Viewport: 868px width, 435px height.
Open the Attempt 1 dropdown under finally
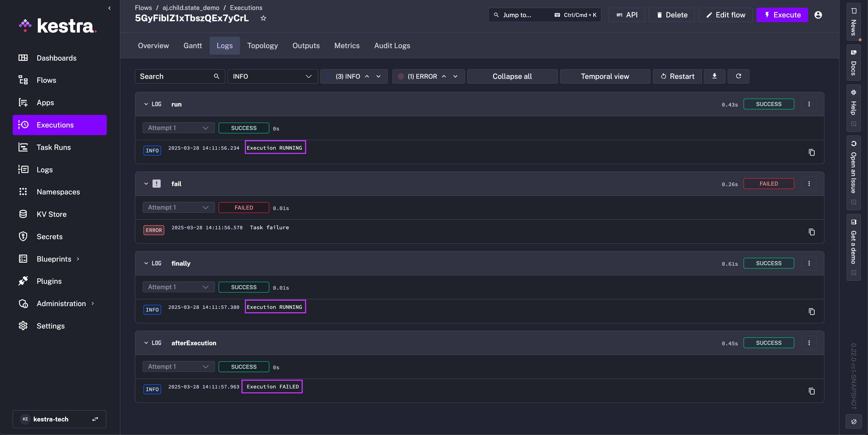(x=178, y=287)
